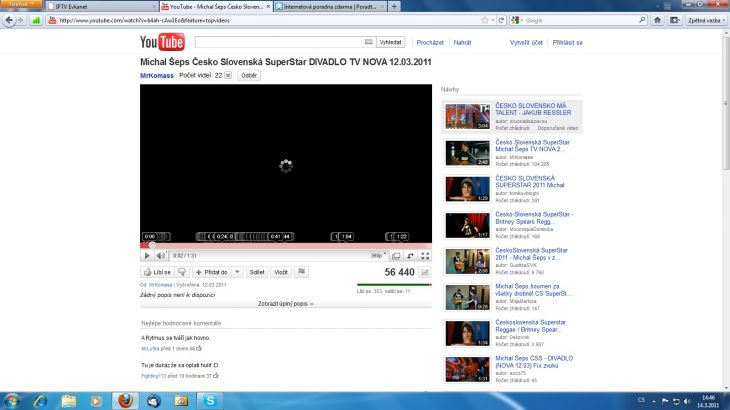
Task: Open Jakub Ressler Talent video thumbnail
Action: click(x=467, y=116)
